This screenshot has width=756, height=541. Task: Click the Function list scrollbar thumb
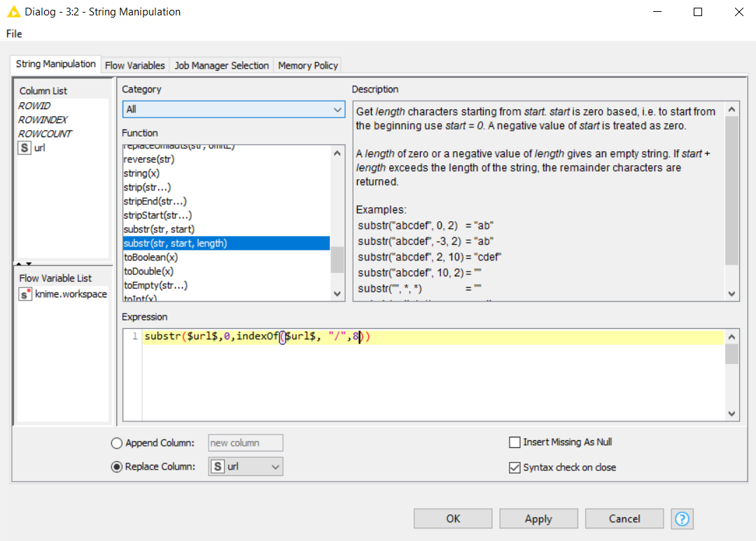tap(337, 260)
